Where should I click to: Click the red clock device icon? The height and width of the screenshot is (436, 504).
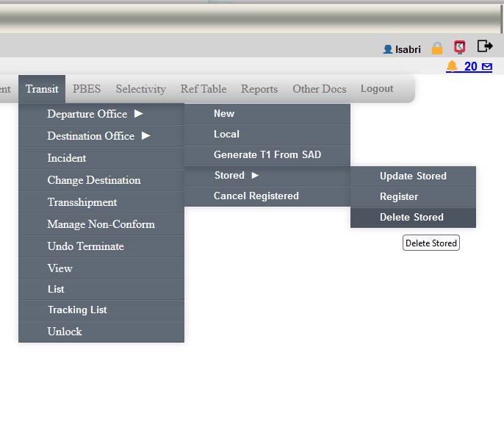click(x=460, y=48)
